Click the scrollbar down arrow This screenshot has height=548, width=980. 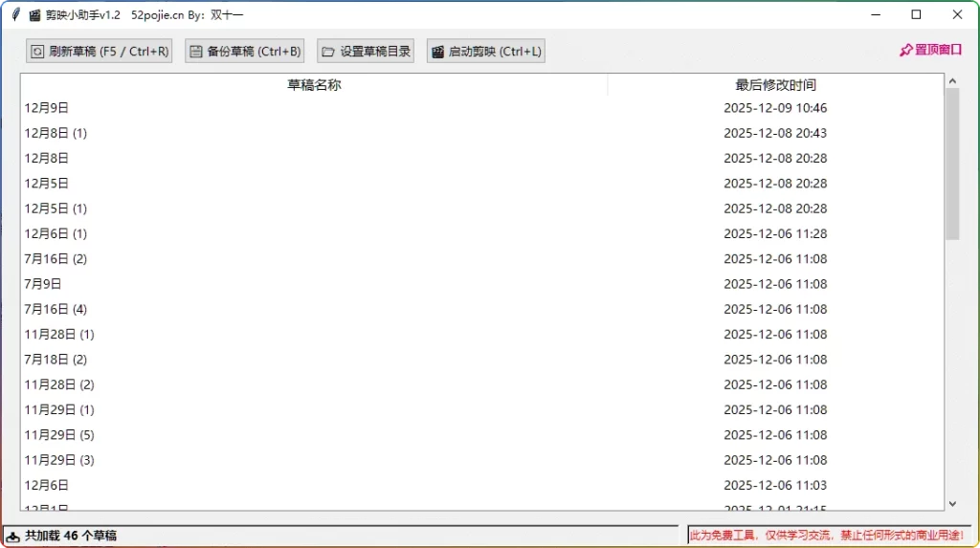[x=952, y=504]
